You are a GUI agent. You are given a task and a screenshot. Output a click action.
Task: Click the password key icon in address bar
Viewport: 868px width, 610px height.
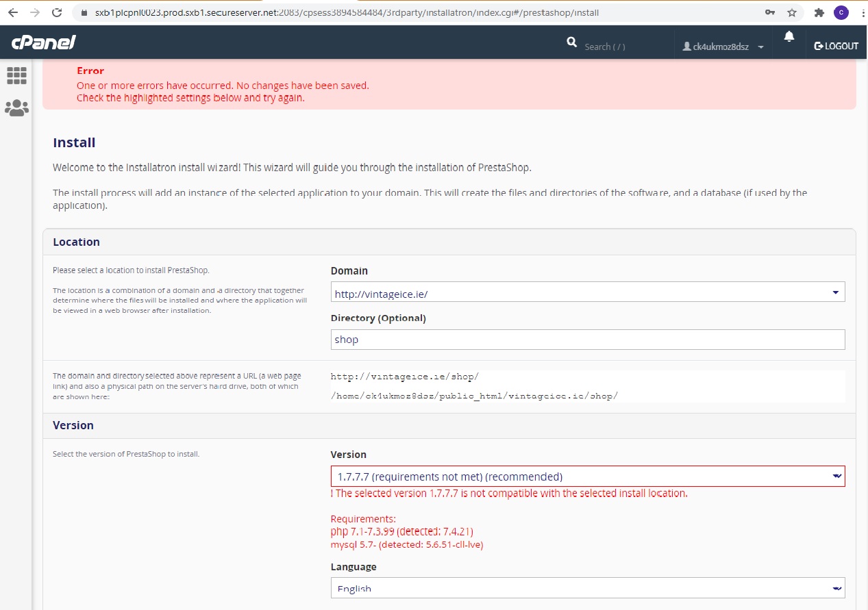(x=769, y=12)
